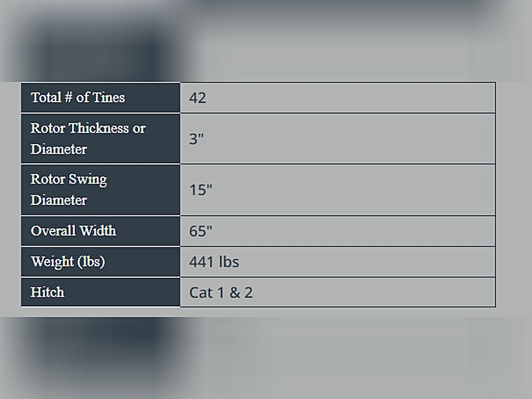Screen dimensions: 532x399
Task: Click the "#" symbol in the Tines label
Action: 68,97
